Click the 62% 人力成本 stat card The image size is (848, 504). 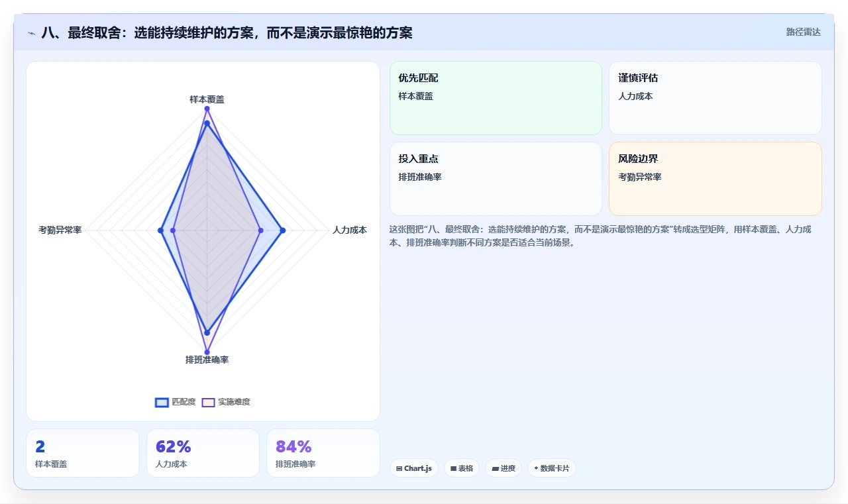coord(203,453)
